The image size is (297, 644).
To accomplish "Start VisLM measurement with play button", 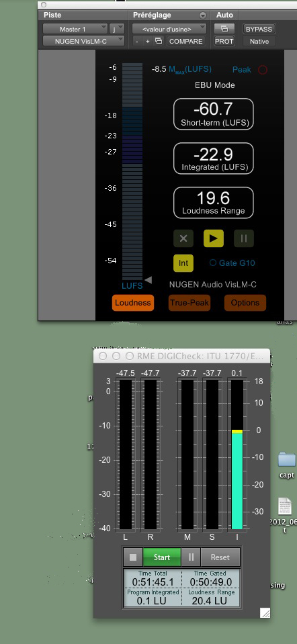I will [214, 238].
